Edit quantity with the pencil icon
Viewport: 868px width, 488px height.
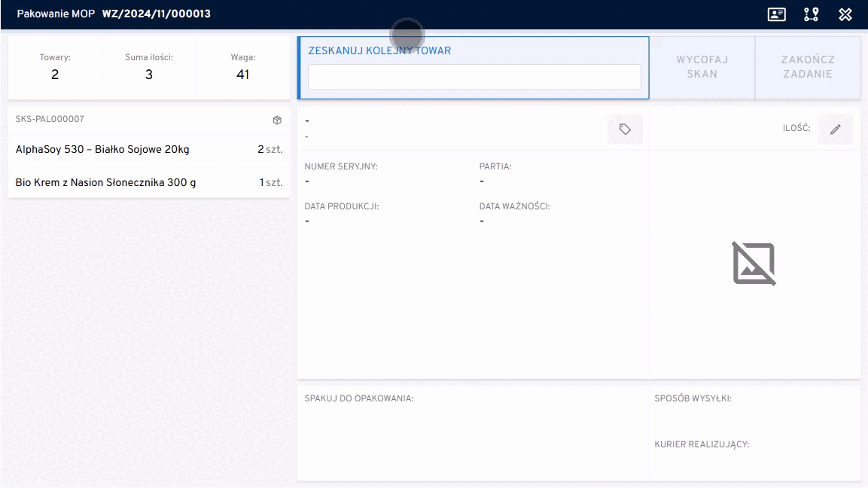(835, 130)
